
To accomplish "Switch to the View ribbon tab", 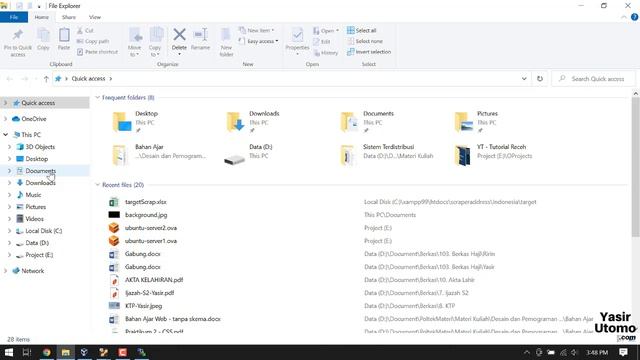I will click(x=95, y=17).
